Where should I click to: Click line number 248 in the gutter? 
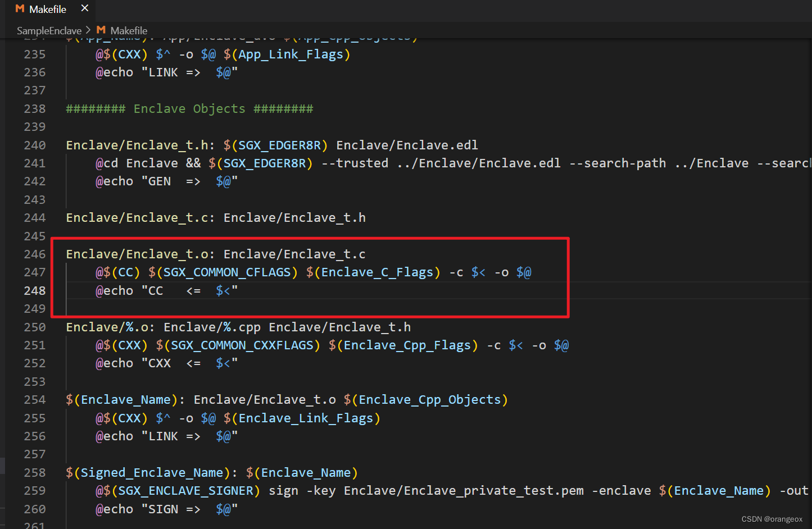pyautogui.click(x=35, y=291)
